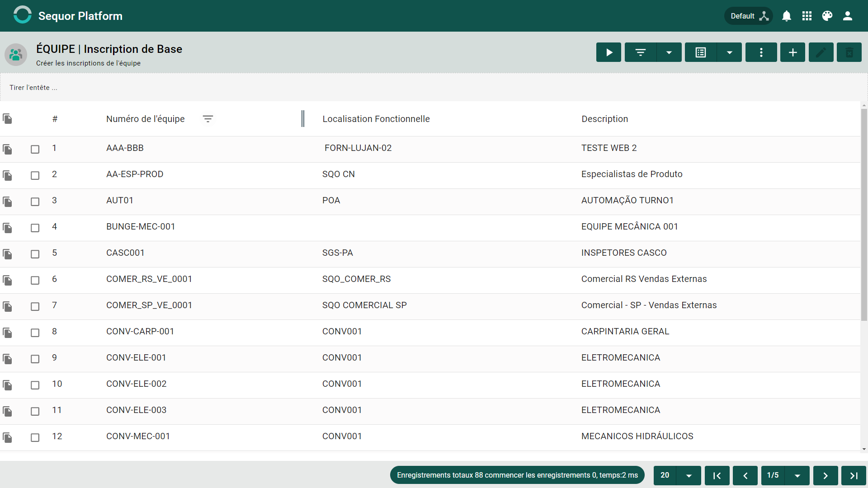Click the scrollbar down arrow
868x488 pixels.
(x=864, y=449)
